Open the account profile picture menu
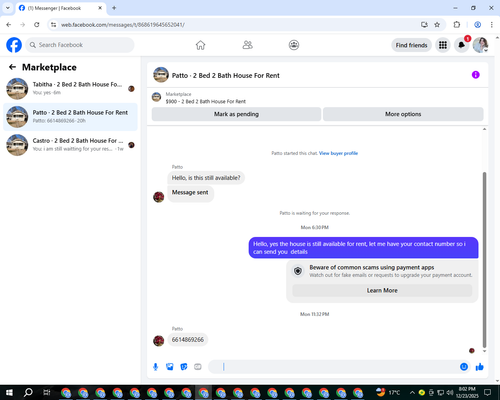 point(480,45)
